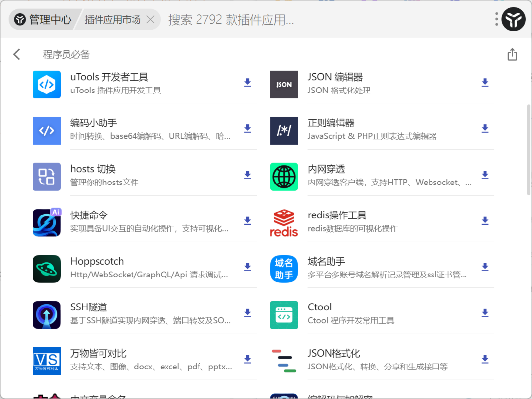The image size is (532, 399).
Task: Open the 内网穿透 title text
Action: point(327,169)
